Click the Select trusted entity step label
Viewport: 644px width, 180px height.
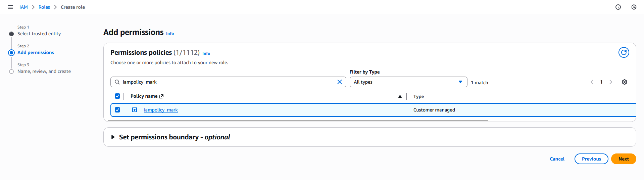pyautogui.click(x=39, y=34)
